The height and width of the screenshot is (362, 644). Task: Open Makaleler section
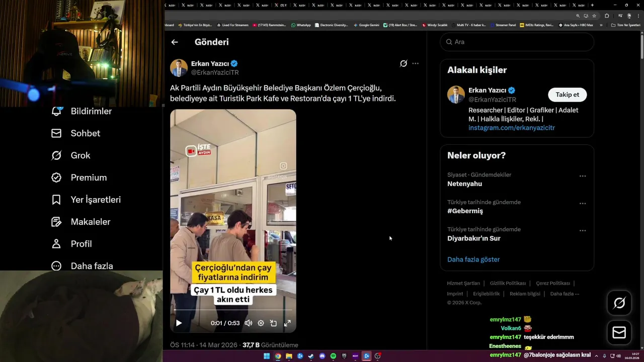[81, 222]
